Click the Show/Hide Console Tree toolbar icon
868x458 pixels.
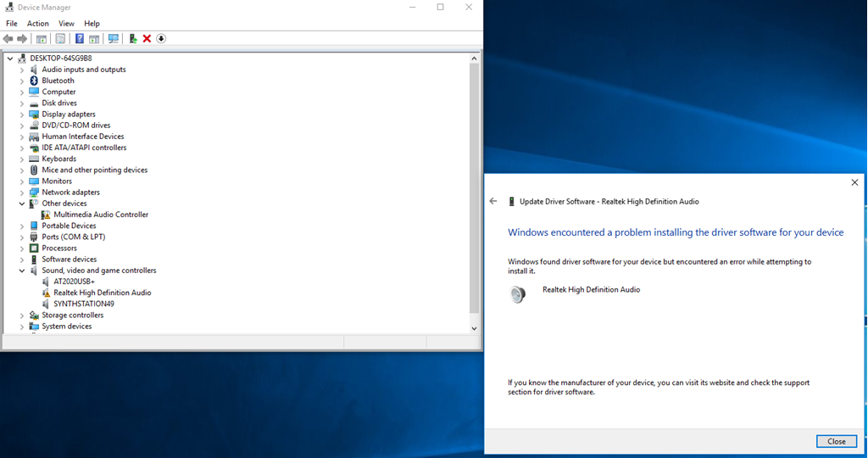click(42, 39)
